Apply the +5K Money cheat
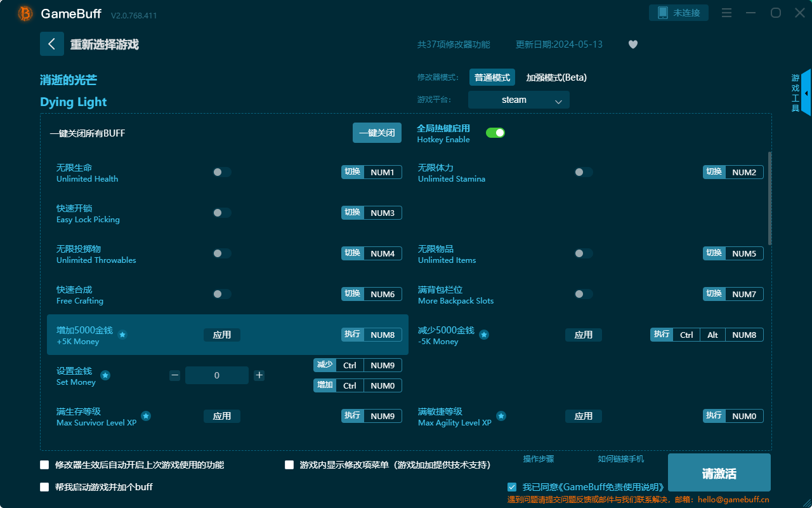Image resolution: width=812 pixels, height=508 pixels. pos(222,335)
